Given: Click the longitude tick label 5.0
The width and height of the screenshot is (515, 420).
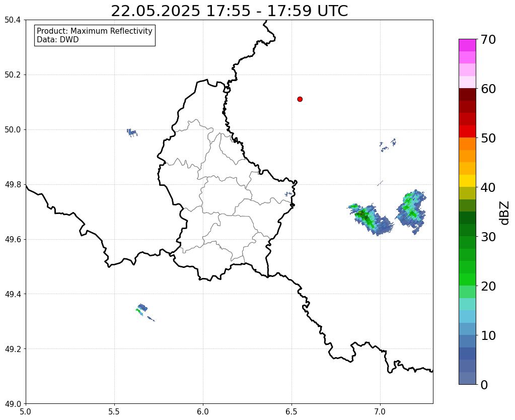Looking at the screenshot, I should (x=26, y=412).
